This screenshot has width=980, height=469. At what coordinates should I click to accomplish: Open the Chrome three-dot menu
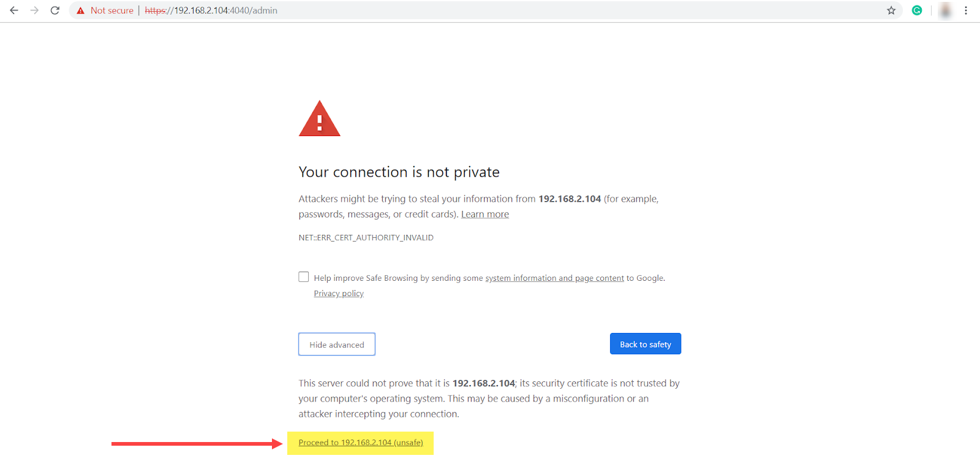point(966,10)
